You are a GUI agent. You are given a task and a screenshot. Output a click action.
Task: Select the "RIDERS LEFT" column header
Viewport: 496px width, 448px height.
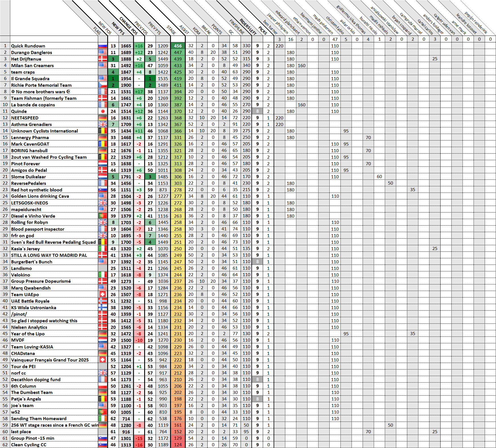pyautogui.click(x=248, y=27)
